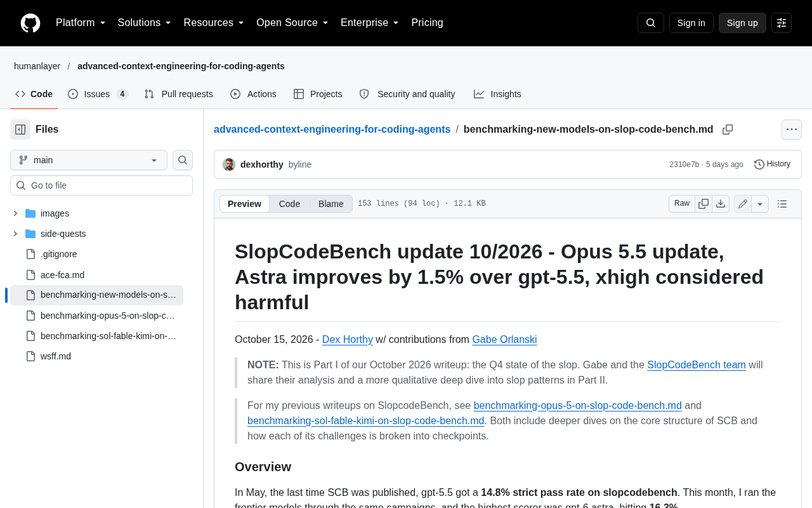The height and width of the screenshot is (508, 812).
Task: Focus the Go to file field
Action: [101, 185]
